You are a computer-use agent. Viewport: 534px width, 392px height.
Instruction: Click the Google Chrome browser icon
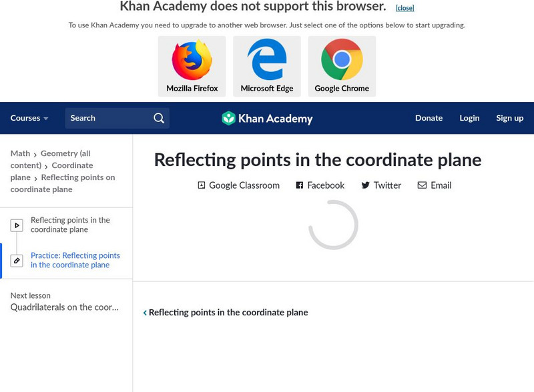(x=342, y=60)
